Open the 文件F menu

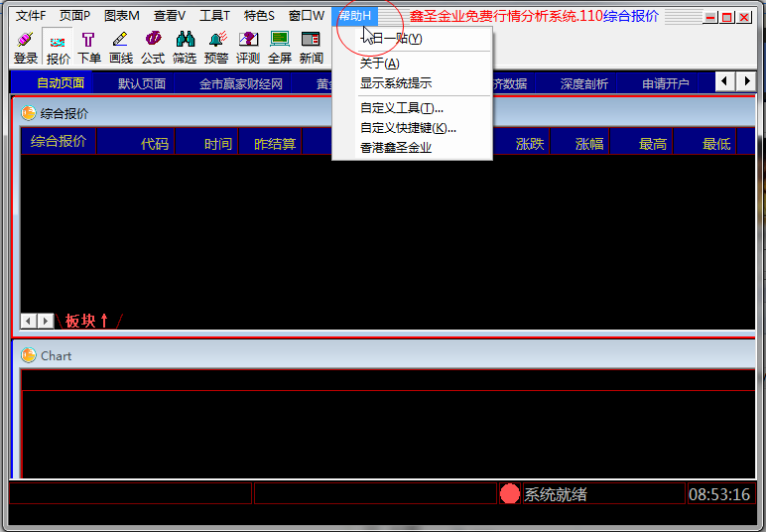[31, 16]
